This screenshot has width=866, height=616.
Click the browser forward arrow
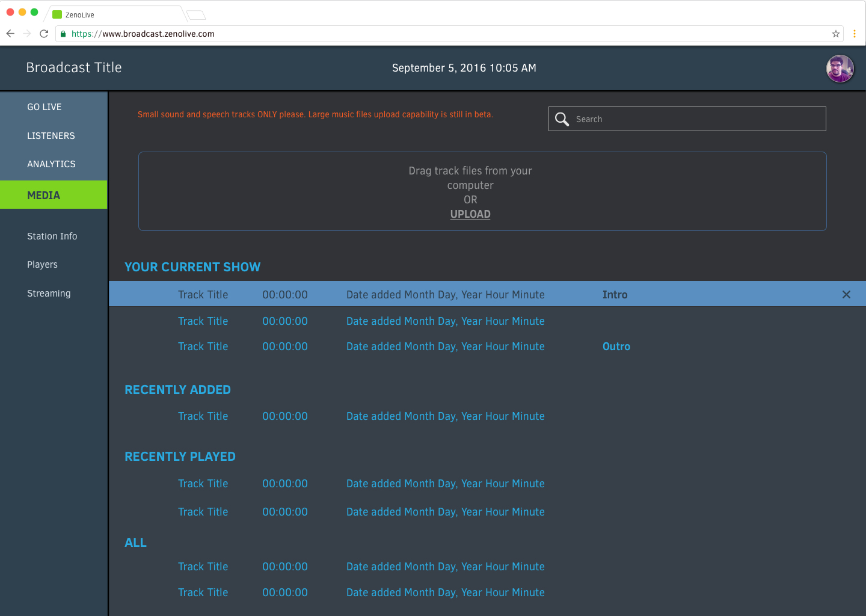27,34
